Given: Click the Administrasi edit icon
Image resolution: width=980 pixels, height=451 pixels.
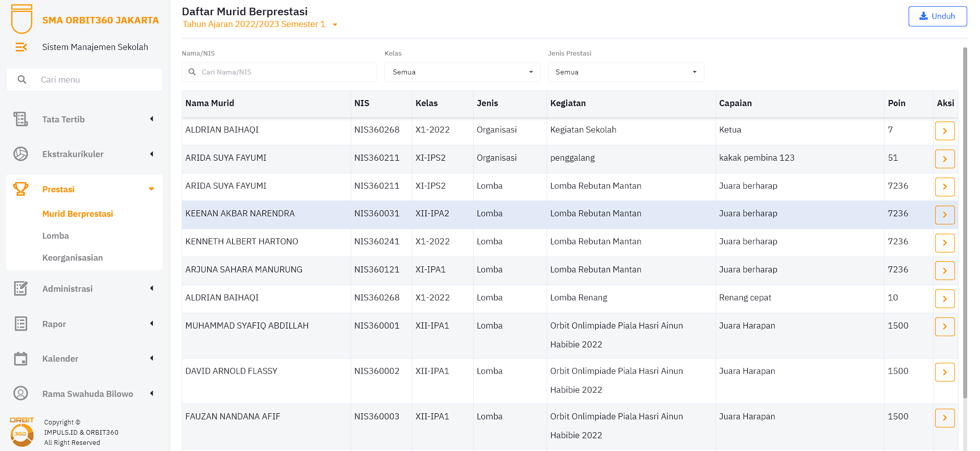Looking at the screenshot, I should pos(21,289).
